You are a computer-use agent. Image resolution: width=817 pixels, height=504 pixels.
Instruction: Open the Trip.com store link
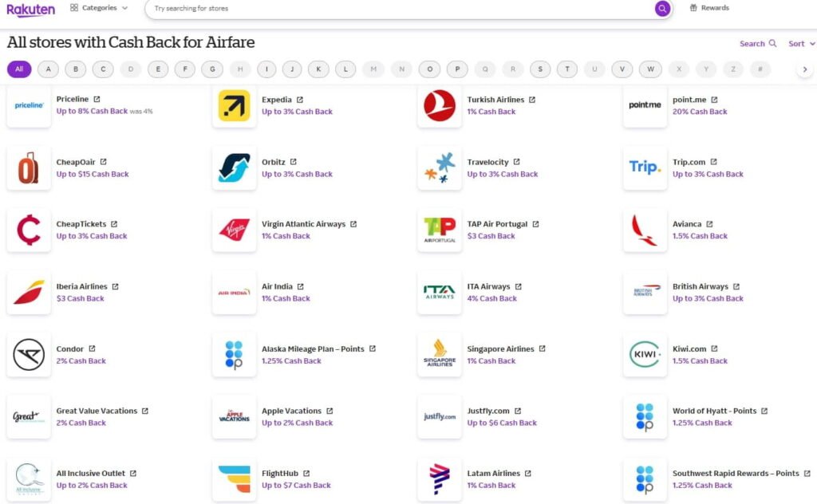click(689, 162)
